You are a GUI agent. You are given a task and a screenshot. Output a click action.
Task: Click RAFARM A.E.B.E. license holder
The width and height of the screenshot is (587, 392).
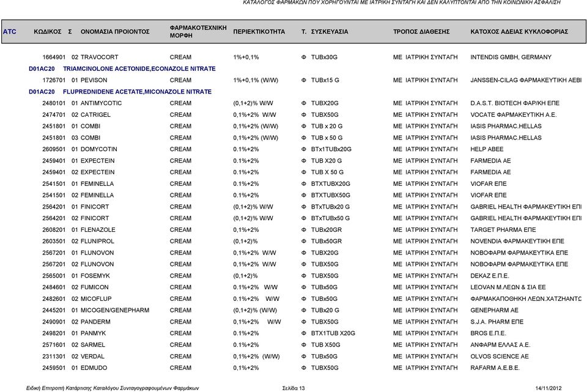[495, 368]
